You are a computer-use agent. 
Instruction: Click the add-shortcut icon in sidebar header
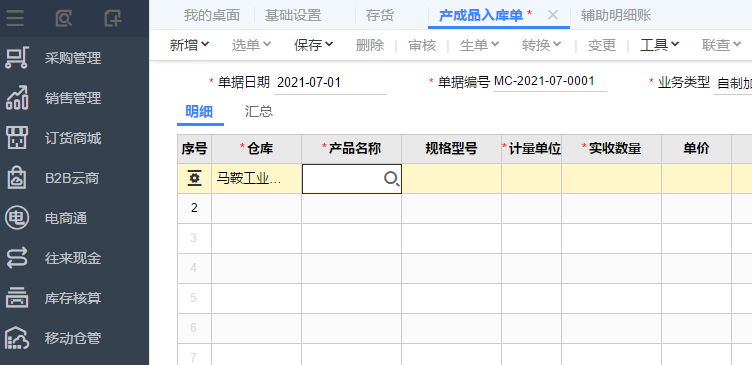pos(113,18)
